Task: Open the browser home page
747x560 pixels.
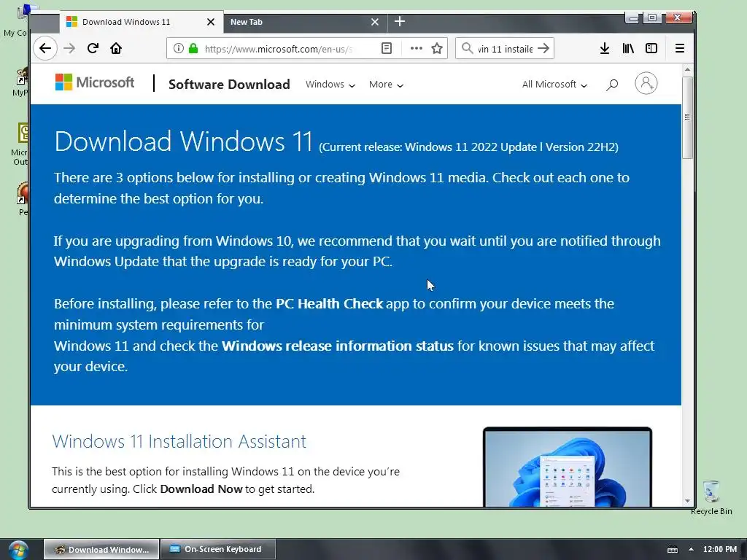Action: (116, 48)
